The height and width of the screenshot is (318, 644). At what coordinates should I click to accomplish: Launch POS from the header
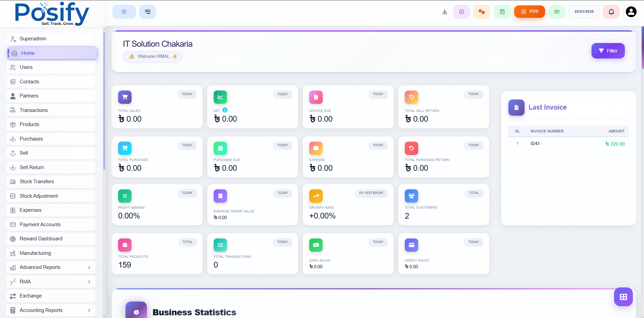coord(529,11)
